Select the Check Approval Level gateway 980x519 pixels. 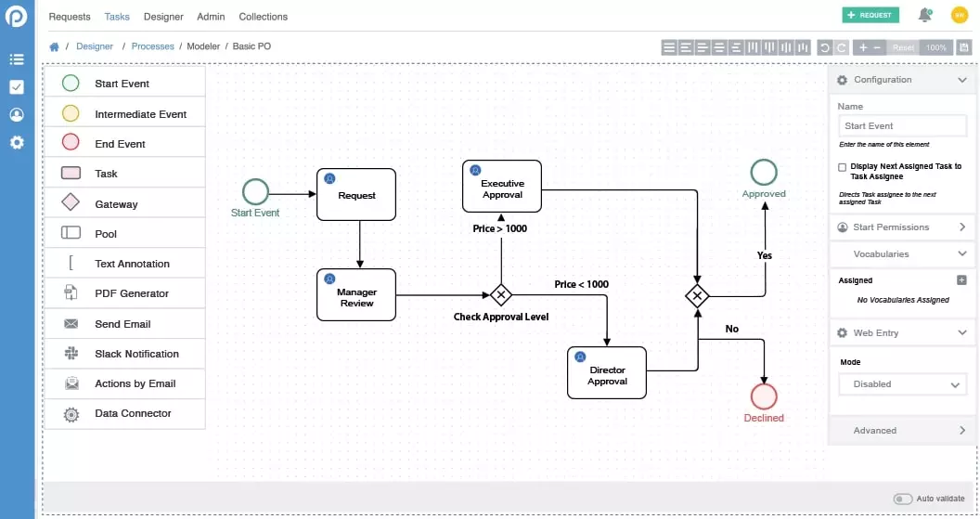pos(501,294)
